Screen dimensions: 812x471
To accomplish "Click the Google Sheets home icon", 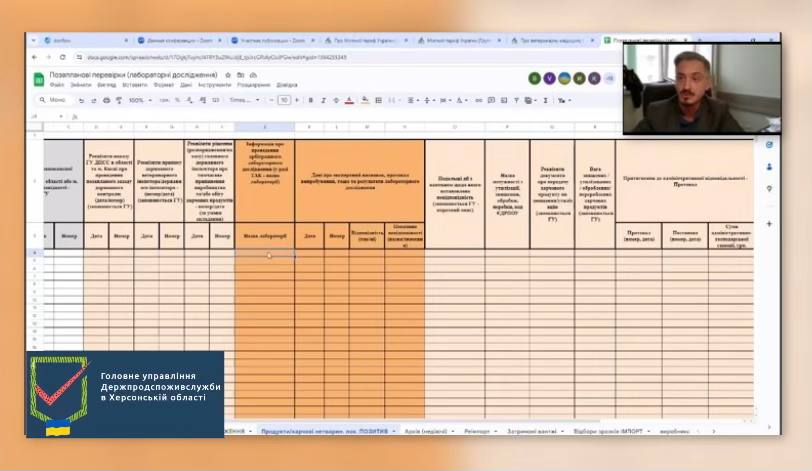I will pos(39,77).
